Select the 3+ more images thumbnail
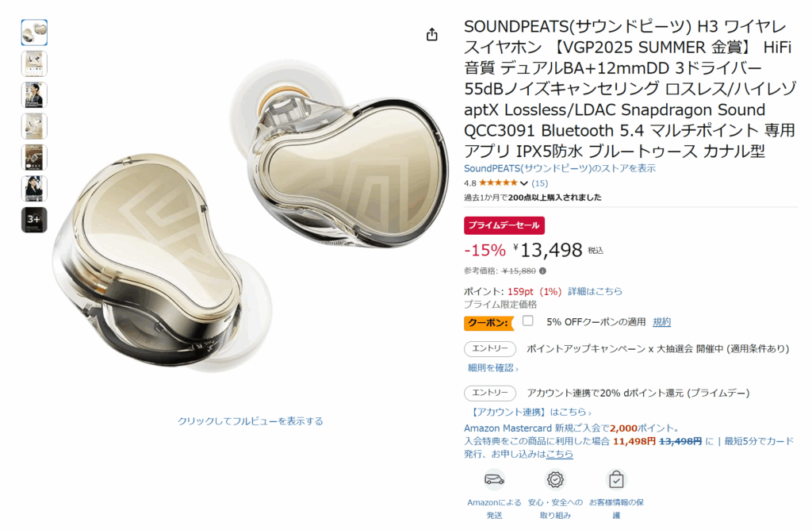This screenshot has height=530, width=812. [x=34, y=220]
